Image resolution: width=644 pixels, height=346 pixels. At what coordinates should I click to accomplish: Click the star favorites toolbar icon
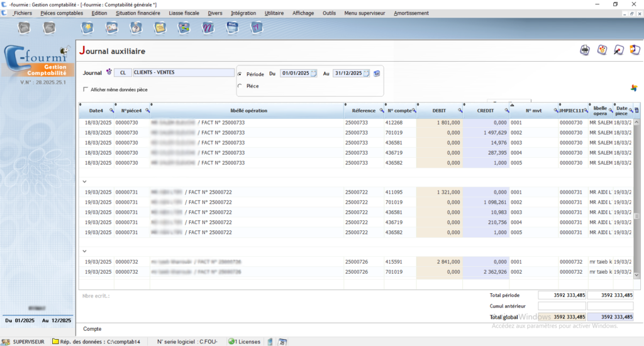[87, 27]
